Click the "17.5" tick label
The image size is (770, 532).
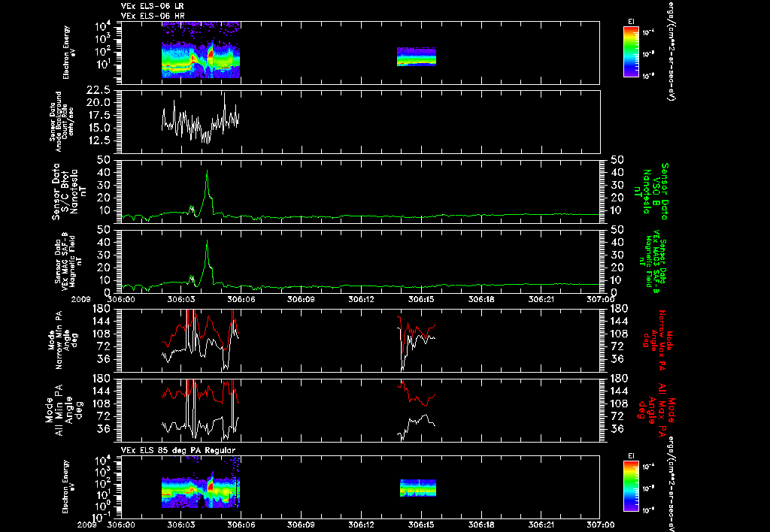[100, 115]
